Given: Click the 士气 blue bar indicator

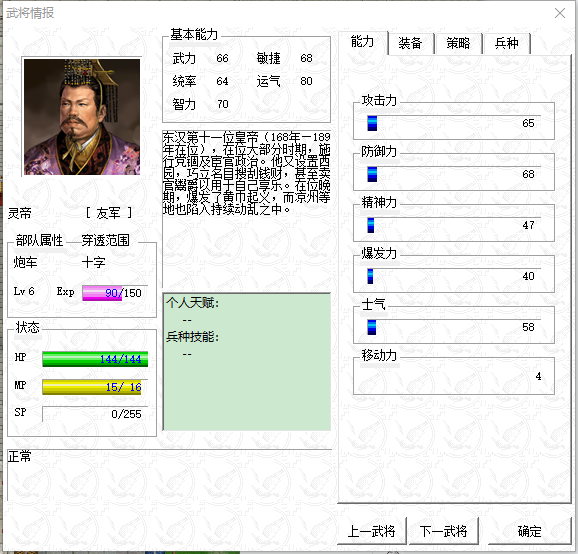Looking at the screenshot, I should (x=372, y=327).
